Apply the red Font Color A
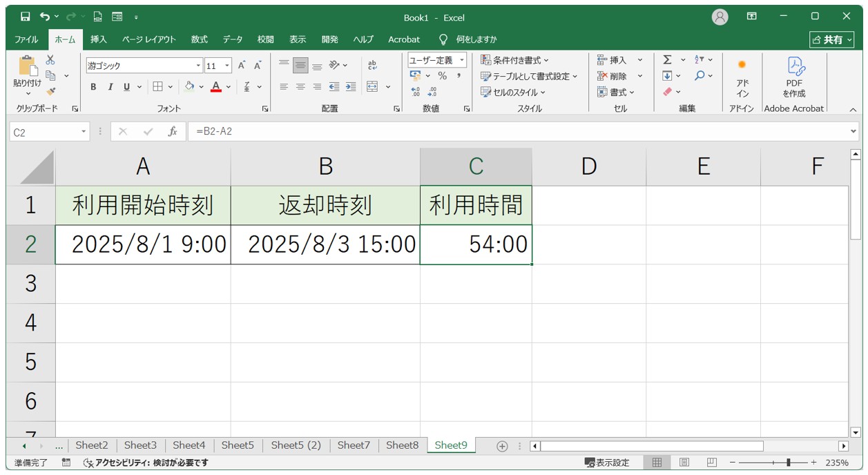Image resolution: width=868 pixels, height=475 pixels. [x=215, y=87]
